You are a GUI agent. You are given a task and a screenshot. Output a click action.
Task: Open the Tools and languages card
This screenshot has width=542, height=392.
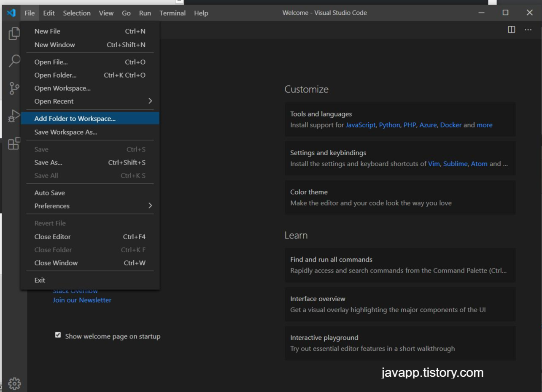tap(400, 119)
